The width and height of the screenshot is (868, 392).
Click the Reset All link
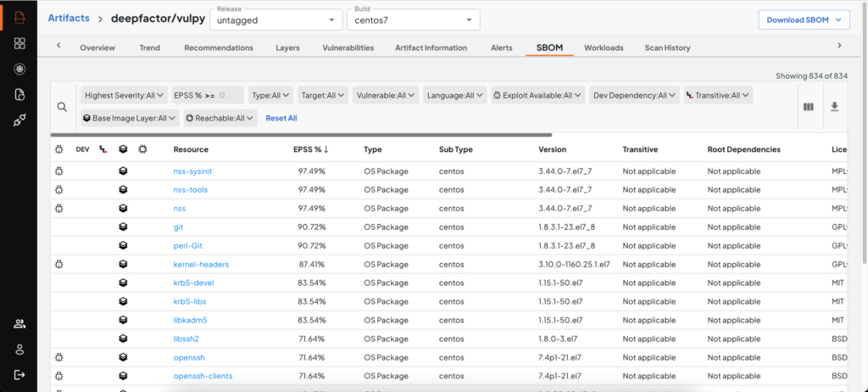pos(281,118)
